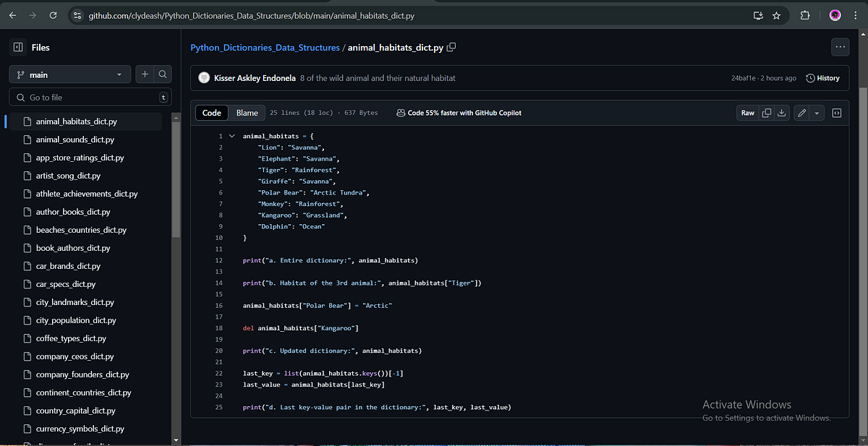868x446 pixels.
Task: Open the kebab menu with three dots
Action: tap(840, 46)
